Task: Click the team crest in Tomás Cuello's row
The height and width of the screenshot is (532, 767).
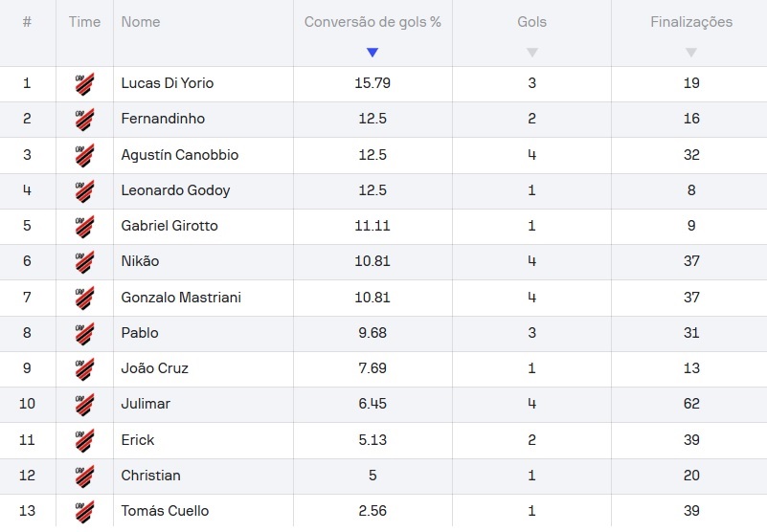Action: pyautogui.click(x=84, y=511)
